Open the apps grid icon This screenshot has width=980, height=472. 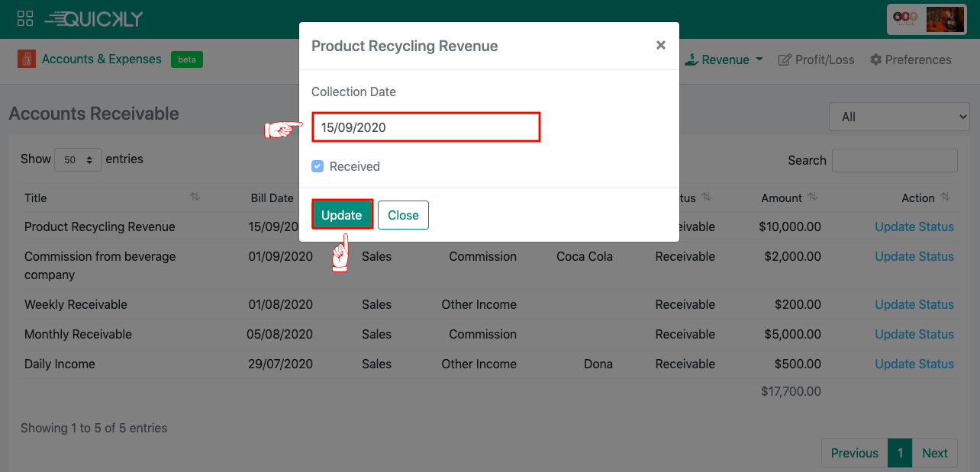coord(25,19)
